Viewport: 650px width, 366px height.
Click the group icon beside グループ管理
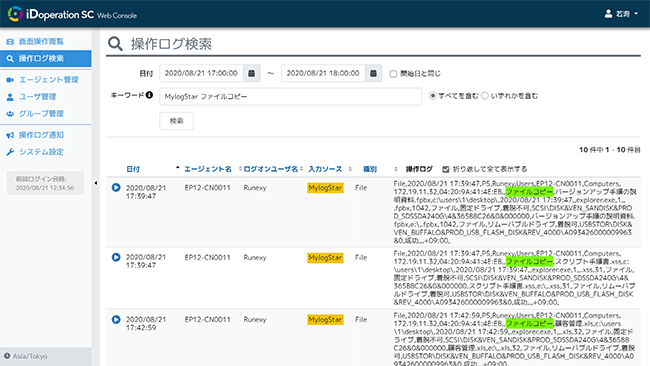point(10,114)
